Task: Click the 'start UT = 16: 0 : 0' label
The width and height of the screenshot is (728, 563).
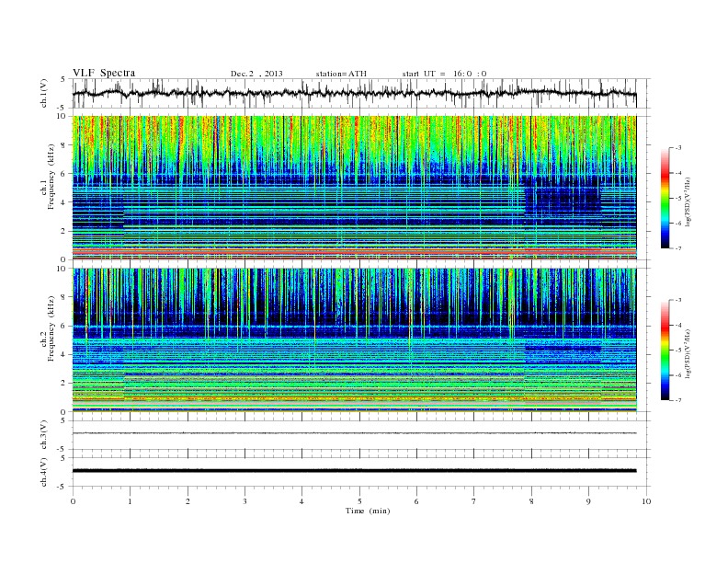Action: click(444, 74)
